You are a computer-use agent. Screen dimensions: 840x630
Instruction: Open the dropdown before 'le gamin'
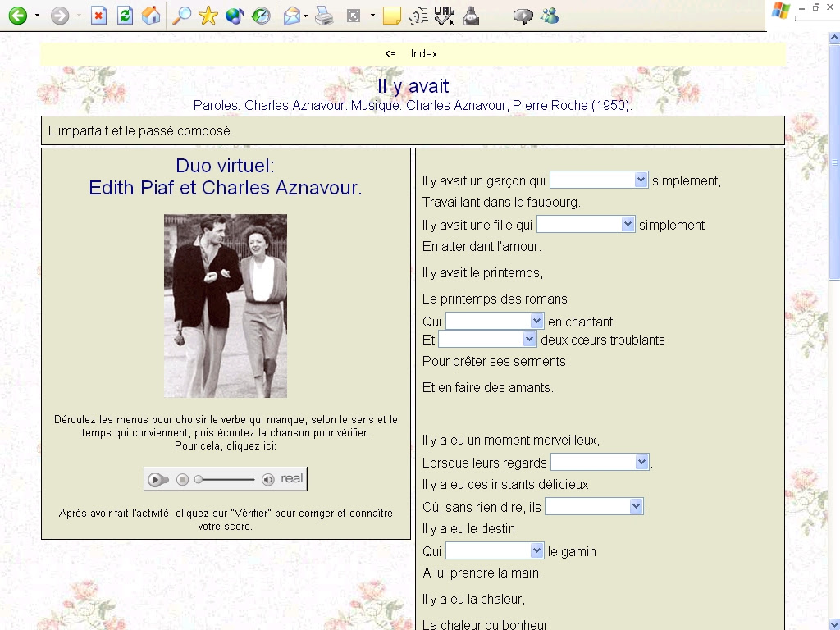point(495,550)
